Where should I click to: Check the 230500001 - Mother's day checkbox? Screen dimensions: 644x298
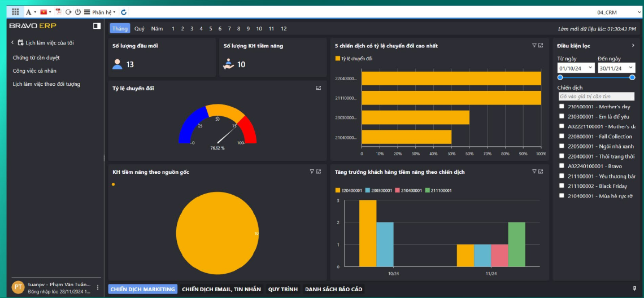point(562,106)
